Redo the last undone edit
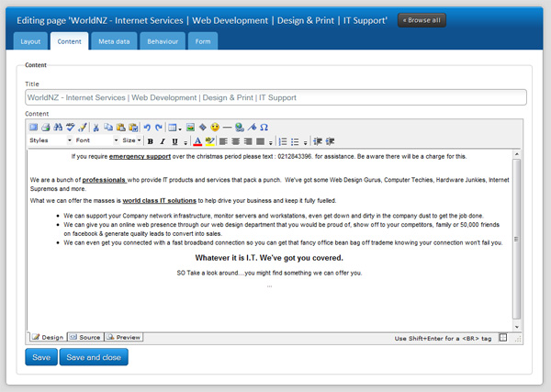Image resolution: width=551 pixels, height=392 pixels. pos(159,128)
